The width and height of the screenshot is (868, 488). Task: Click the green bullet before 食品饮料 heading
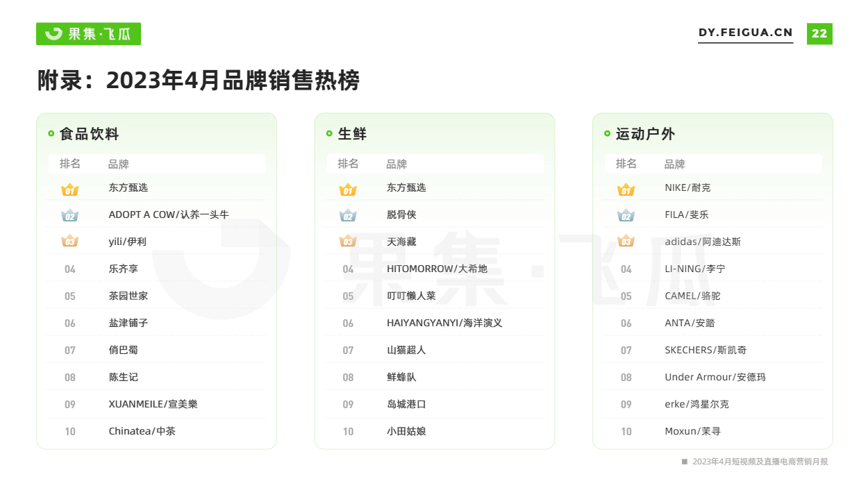point(51,133)
